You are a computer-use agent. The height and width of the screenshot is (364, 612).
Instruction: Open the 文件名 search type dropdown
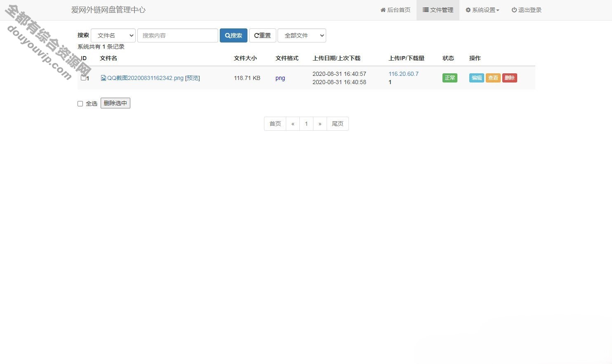pos(113,35)
